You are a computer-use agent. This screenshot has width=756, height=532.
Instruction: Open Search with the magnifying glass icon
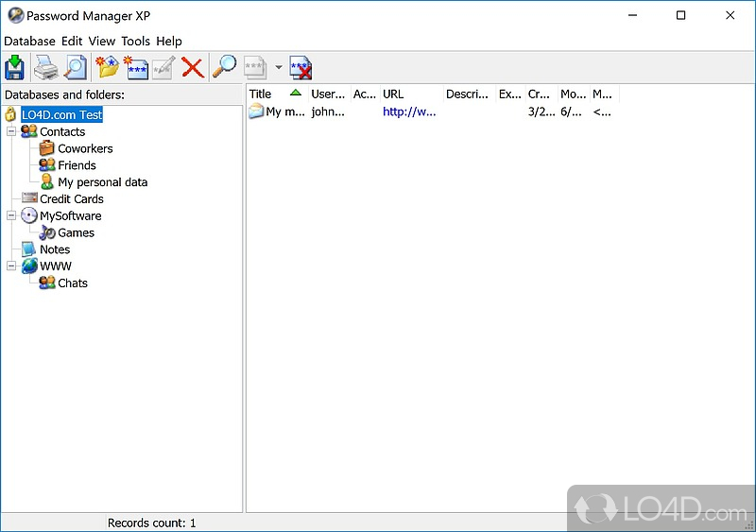click(225, 68)
